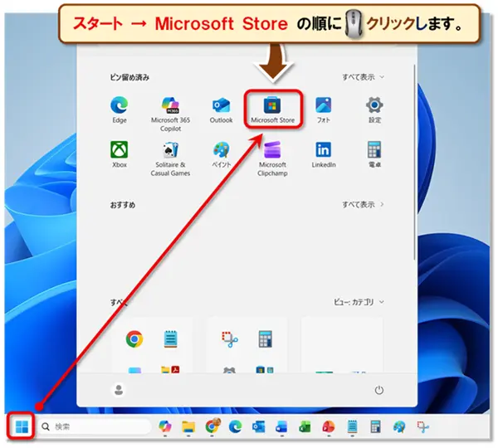The width and height of the screenshot is (498, 448).
Task: Open Excel from the taskbar
Action: pos(305,426)
